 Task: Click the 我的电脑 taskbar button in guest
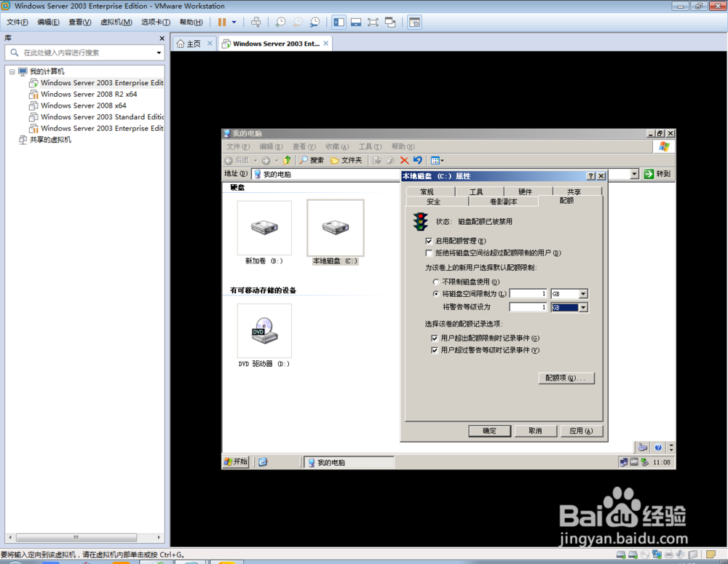(x=349, y=462)
